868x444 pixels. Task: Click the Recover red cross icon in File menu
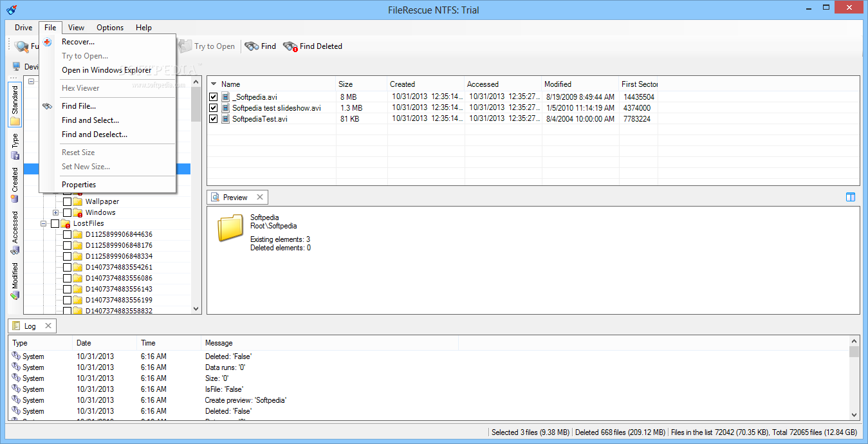[x=48, y=42]
